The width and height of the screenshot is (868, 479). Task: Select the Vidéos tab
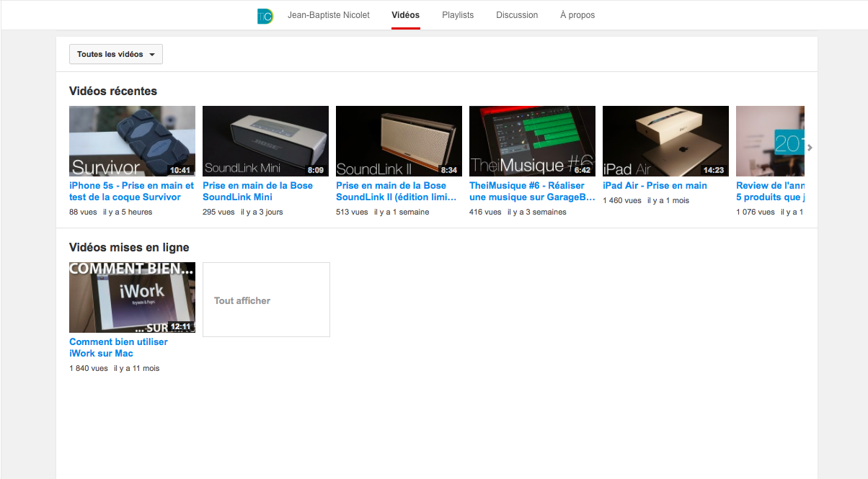406,15
